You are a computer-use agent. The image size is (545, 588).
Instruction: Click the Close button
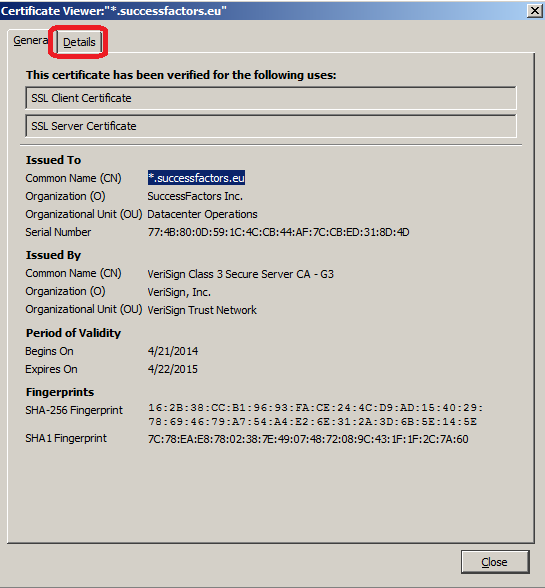coord(495,562)
